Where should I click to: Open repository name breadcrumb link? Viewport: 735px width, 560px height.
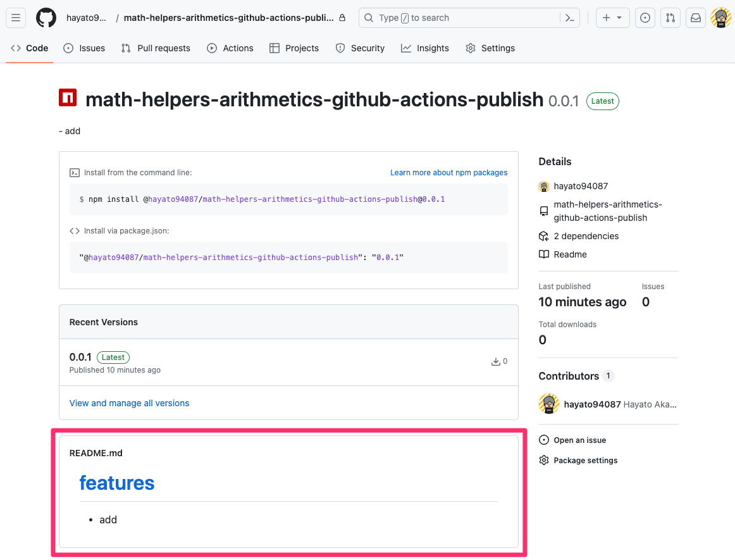[x=229, y=18]
